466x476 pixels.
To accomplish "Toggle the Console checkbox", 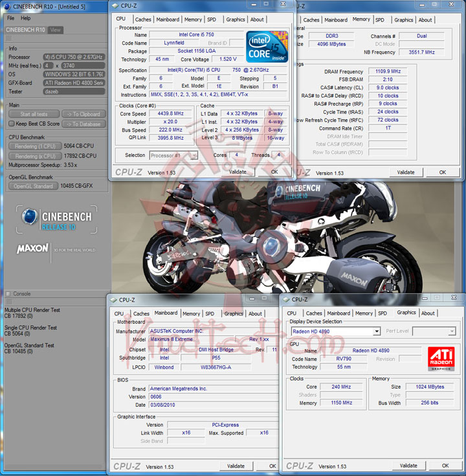I will pyautogui.click(x=8, y=293).
